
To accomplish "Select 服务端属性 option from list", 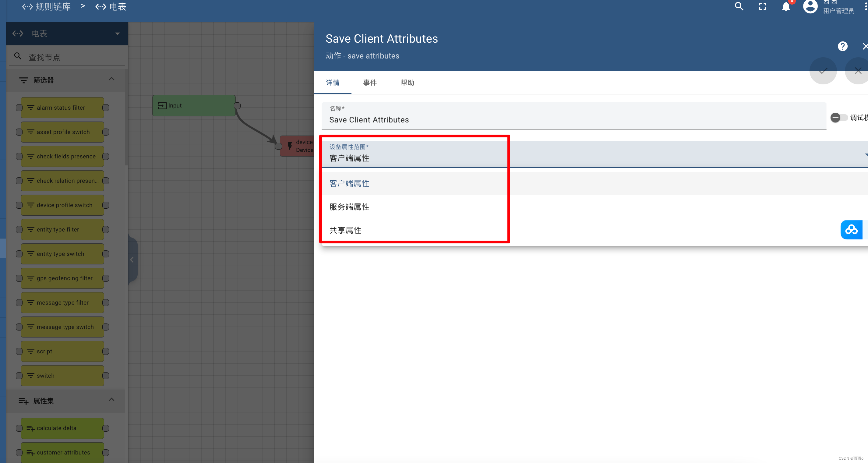I will pos(349,207).
